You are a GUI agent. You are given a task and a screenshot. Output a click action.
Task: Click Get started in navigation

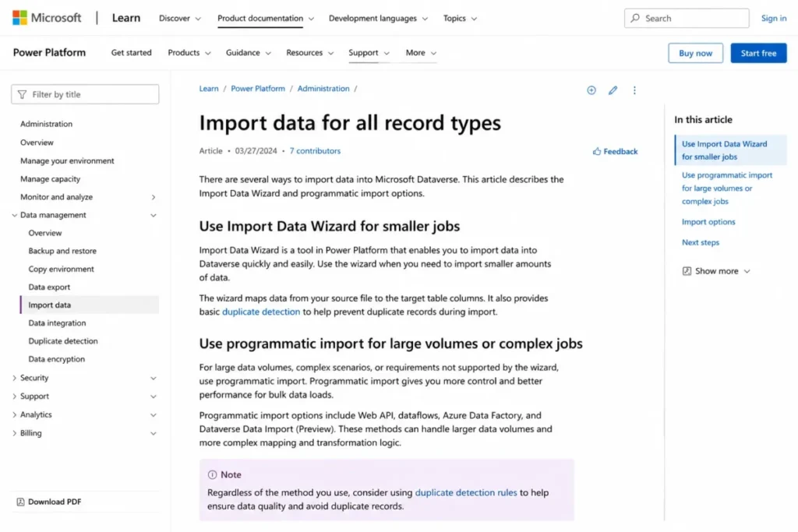point(131,52)
